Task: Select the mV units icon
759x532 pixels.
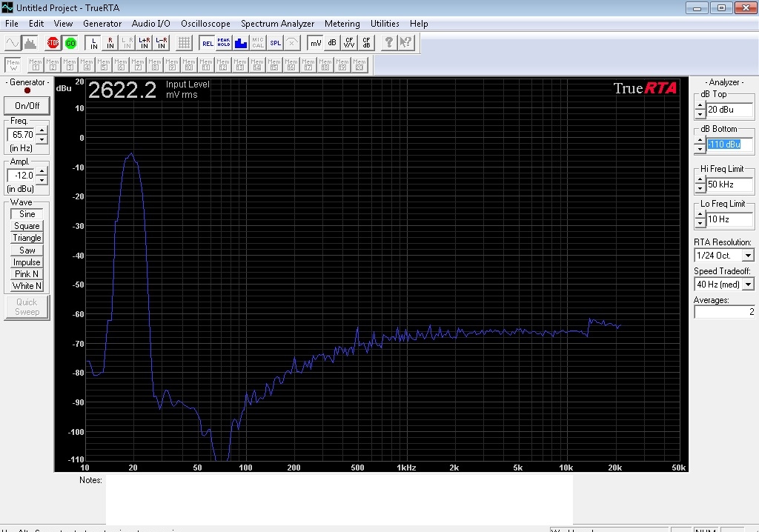Action: pos(315,43)
